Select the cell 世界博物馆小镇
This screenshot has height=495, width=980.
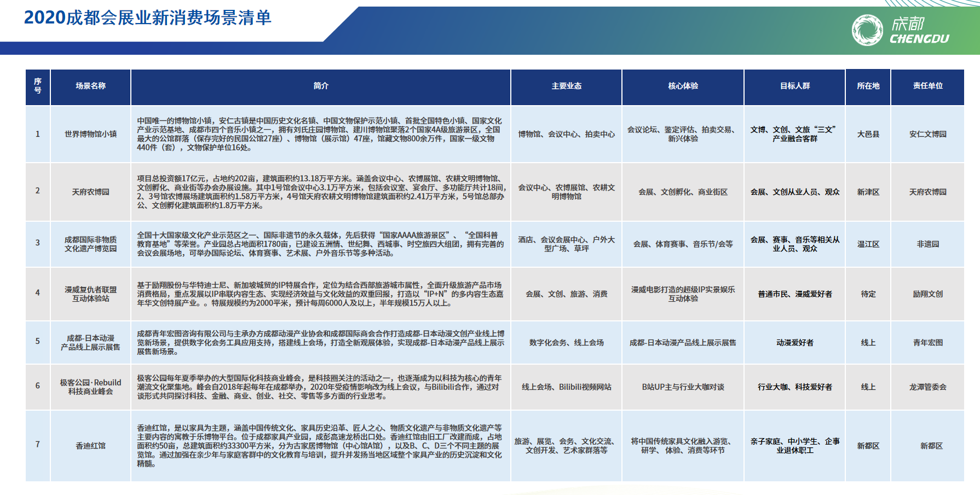pos(91,134)
